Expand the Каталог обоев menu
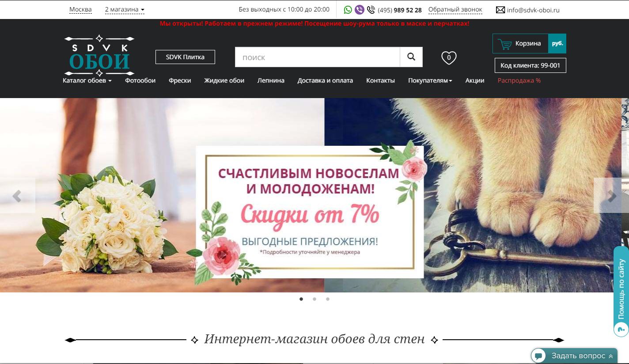This screenshot has height=364, width=629. [87, 80]
